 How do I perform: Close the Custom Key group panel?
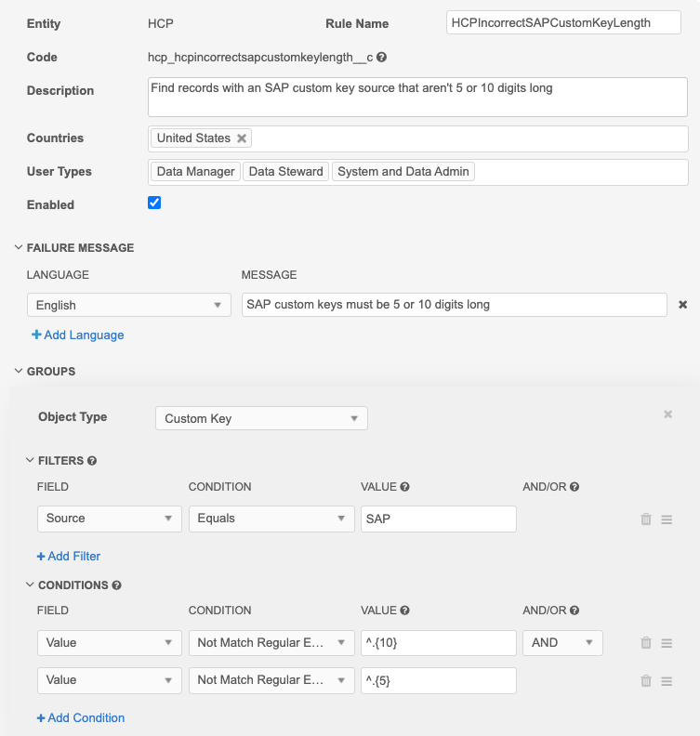pos(667,414)
